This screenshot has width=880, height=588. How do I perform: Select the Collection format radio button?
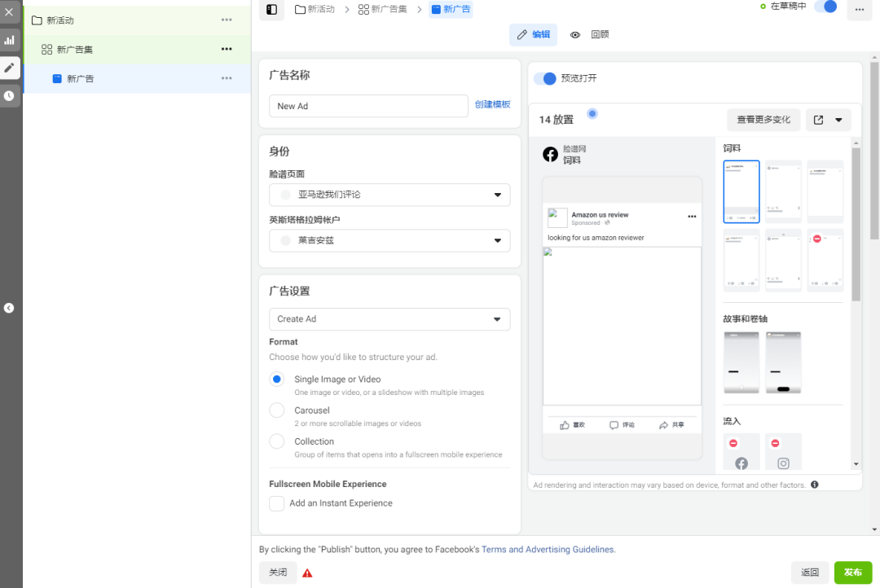click(277, 441)
